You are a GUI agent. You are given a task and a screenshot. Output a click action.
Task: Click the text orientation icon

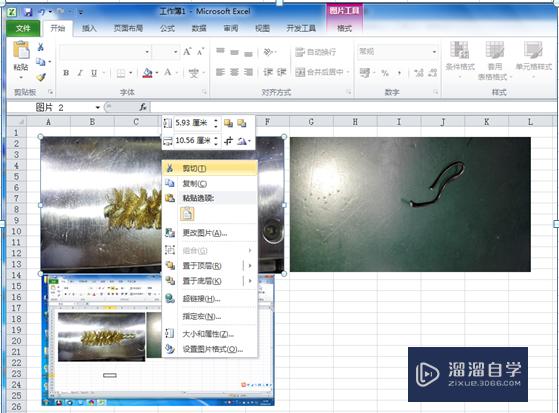click(268, 52)
